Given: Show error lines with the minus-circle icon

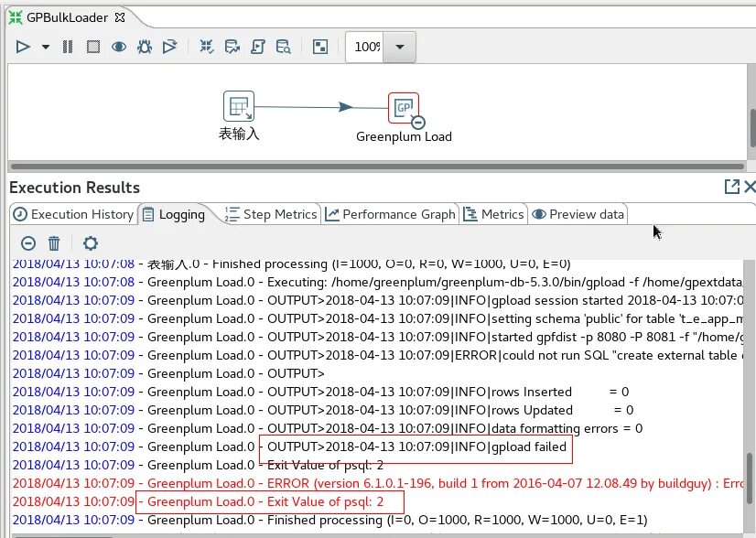Looking at the screenshot, I should pyautogui.click(x=28, y=243).
